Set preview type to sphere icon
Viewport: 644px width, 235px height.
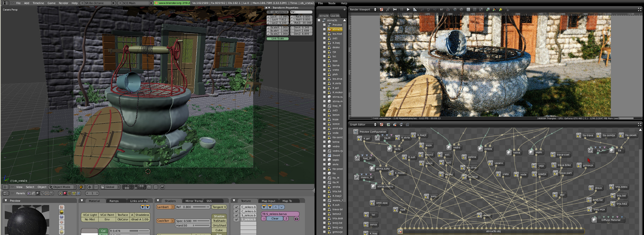62,212
